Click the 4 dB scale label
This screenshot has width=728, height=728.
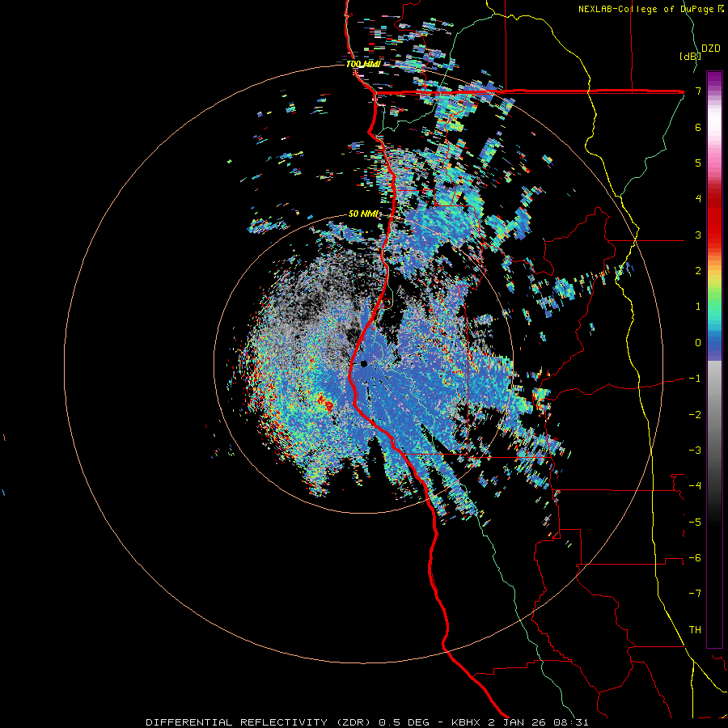[698, 199]
